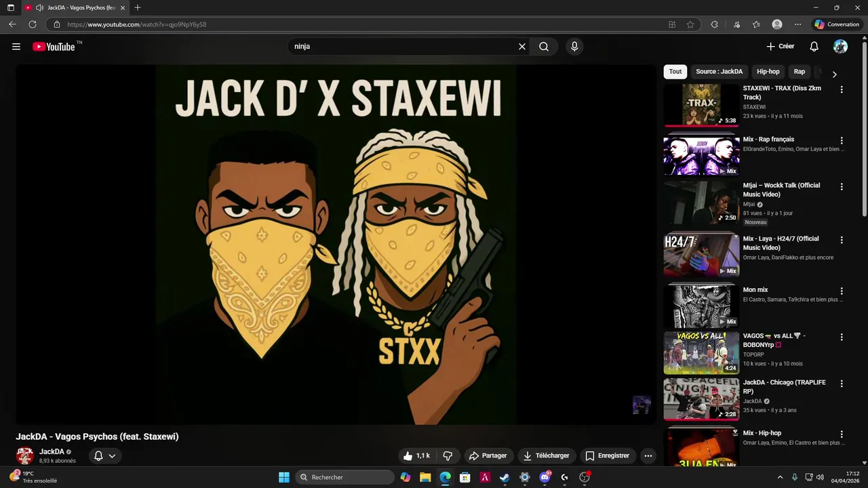Like the video with thumbs up
868x488 pixels.
point(416,455)
